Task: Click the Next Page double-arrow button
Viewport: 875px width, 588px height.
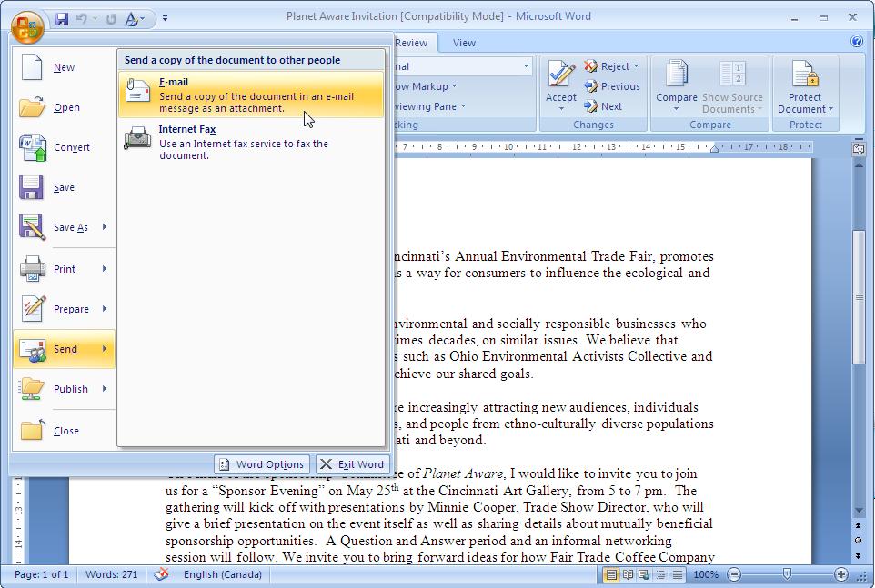Action: tap(859, 555)
